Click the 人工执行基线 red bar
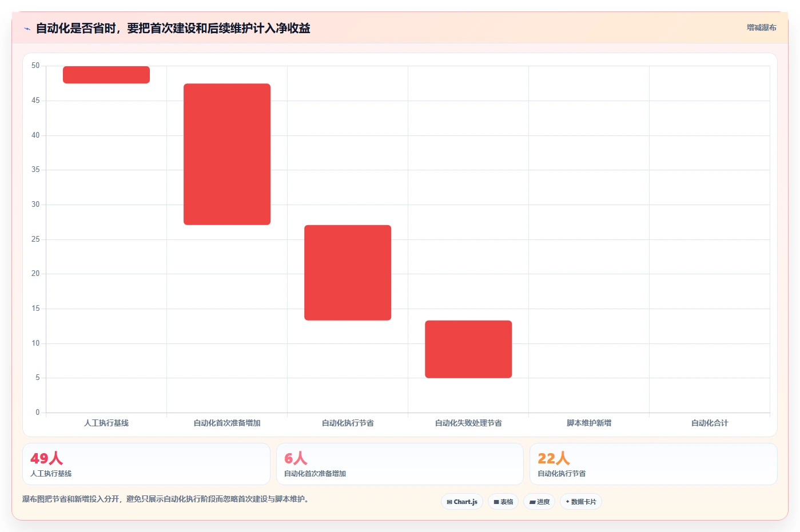Viewport: 800px width, 532px height. click(x=106, y=75)
